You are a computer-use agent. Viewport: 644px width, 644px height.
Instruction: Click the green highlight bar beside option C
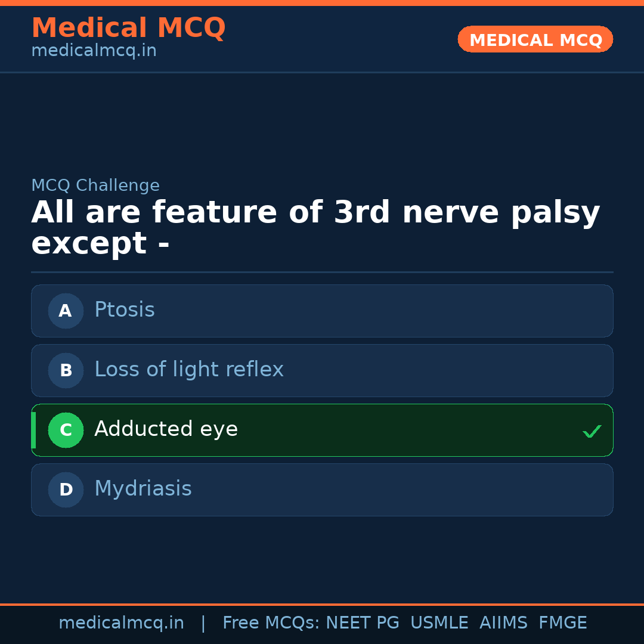pyautogui.click(x=33, y=430)
